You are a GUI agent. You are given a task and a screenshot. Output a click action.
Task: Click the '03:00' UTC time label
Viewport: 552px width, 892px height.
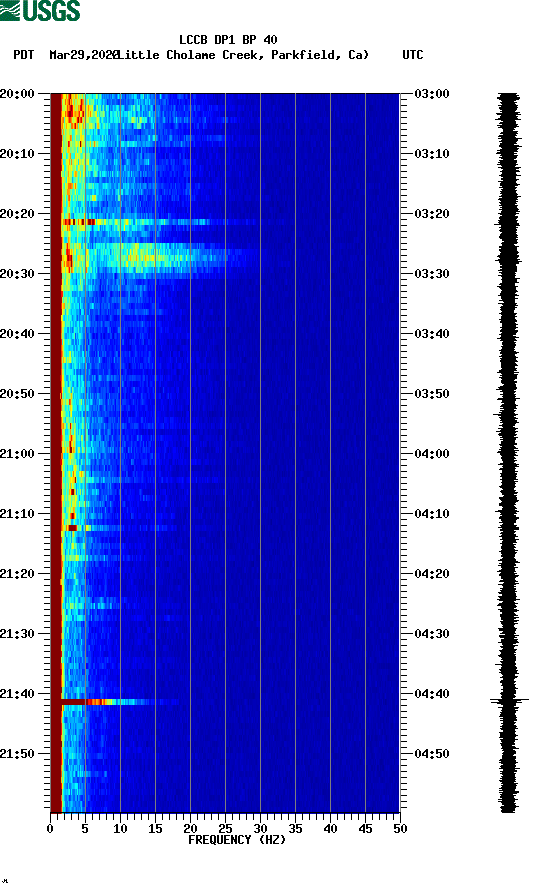[x=432, y=93]
